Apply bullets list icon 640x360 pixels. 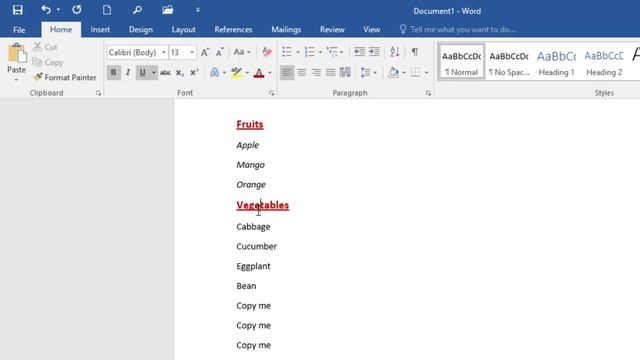click(x=287, y=52)
